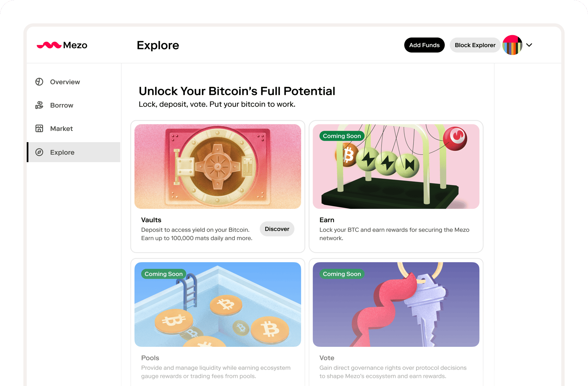Navigate to the Market page

(61, 128)
